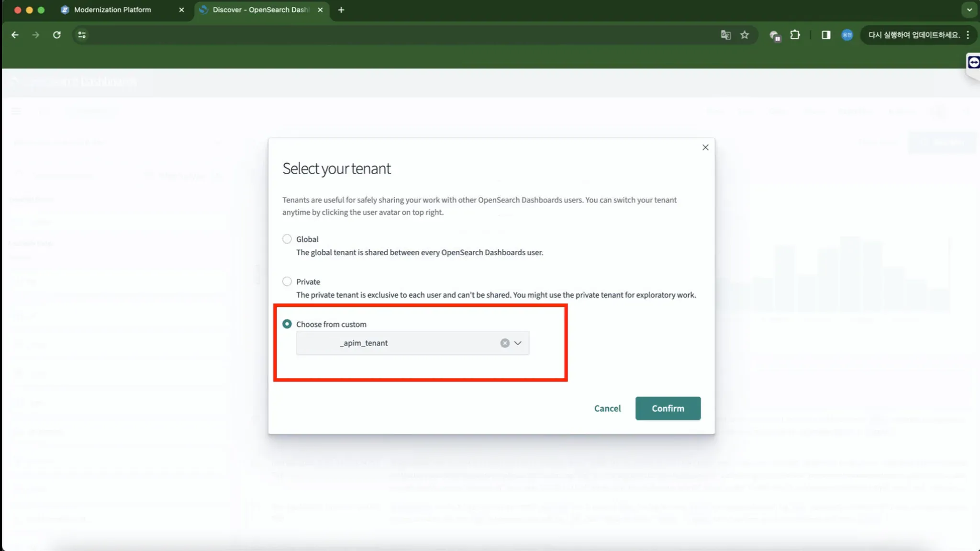Expand the custom tenant dropdown chevron

tap(518, 343)
